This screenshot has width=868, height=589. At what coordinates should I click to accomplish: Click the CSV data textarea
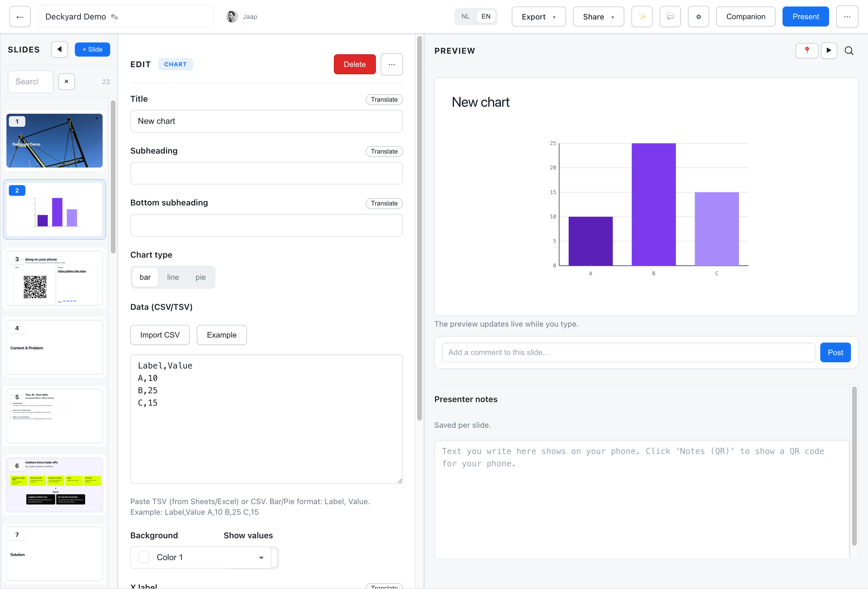(x=266, y=419)
